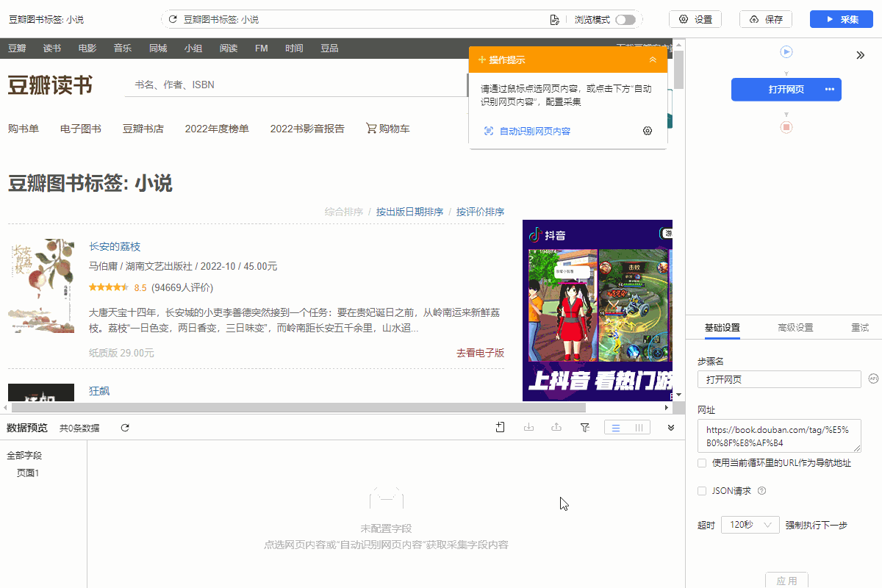This screenshot has width=882, height=588.
Task: Sort by 按评价排序
Action: 480,212
